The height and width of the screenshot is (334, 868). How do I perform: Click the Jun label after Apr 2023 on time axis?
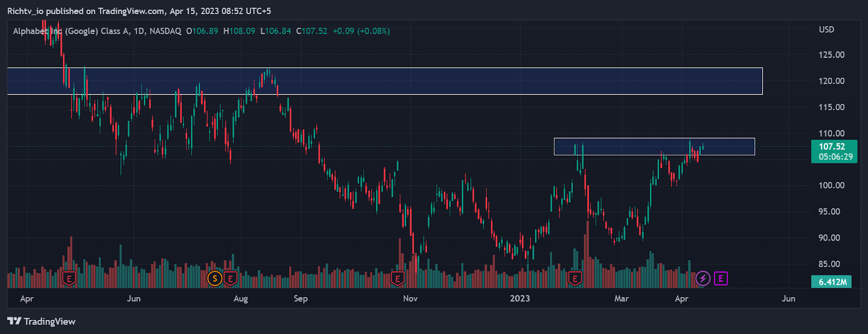(789, 298)
